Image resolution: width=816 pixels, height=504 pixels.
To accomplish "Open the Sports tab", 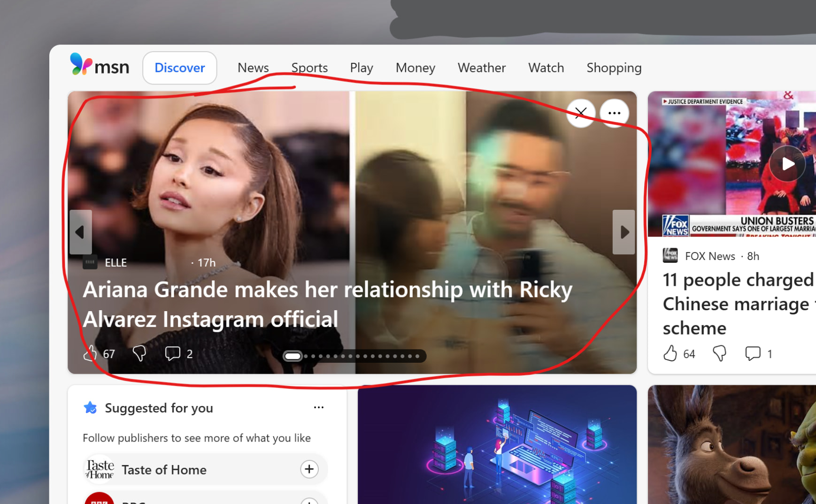I will (x=309, y=68).
